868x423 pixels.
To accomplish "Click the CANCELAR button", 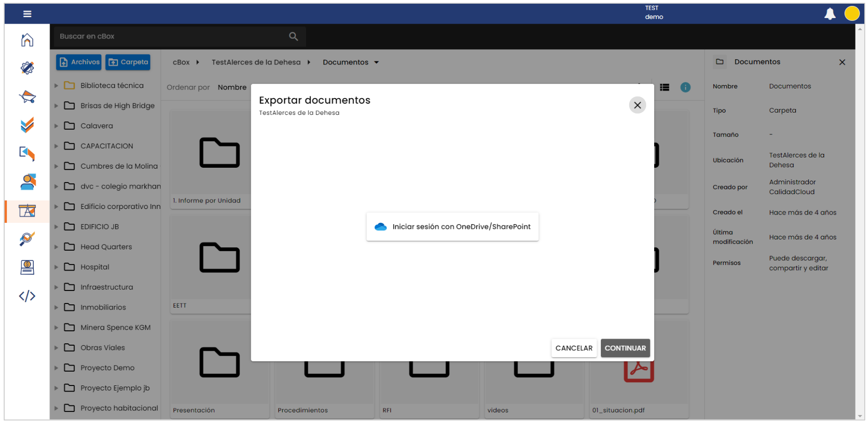I will (574, 348).
